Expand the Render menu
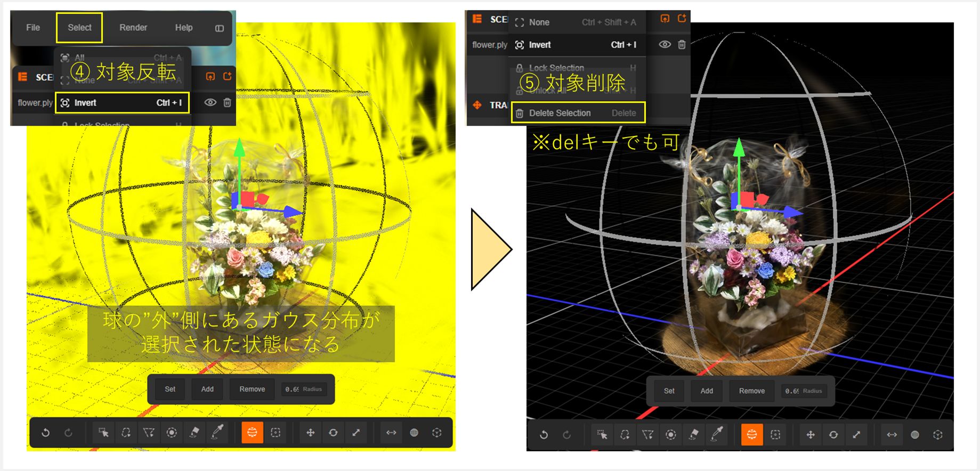Image resolution: width=980 pixels, height=471 pixels. pos(133,28)
